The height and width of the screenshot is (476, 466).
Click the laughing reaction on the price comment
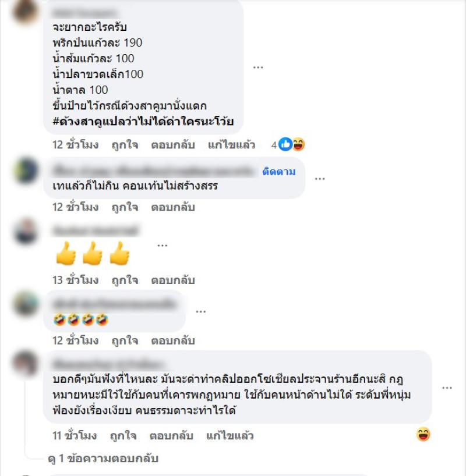pyautogui.click(x=298, y=144)
